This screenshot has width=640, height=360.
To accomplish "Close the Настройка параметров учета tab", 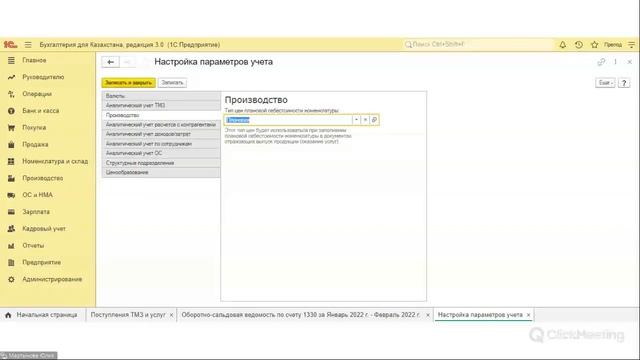I will click(528, 315).
